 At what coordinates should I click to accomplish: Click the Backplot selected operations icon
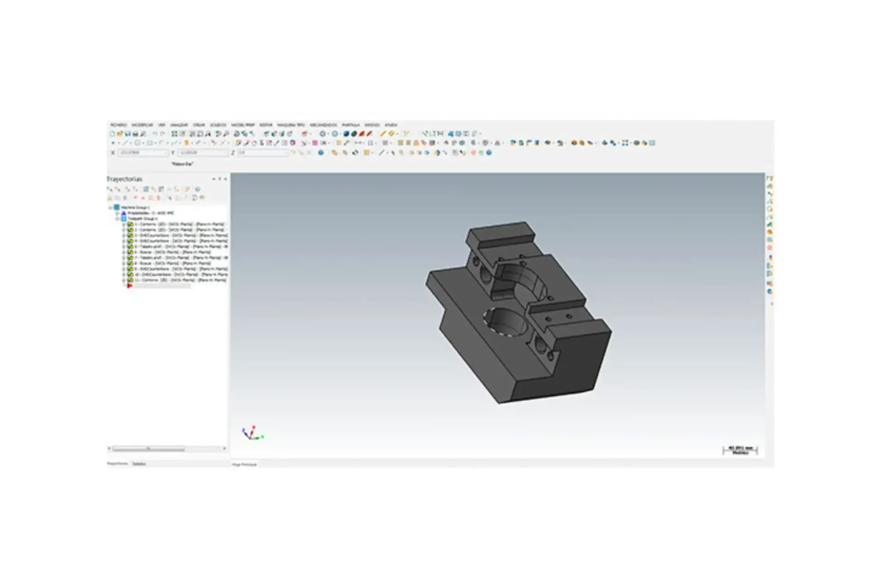[146, 189]
